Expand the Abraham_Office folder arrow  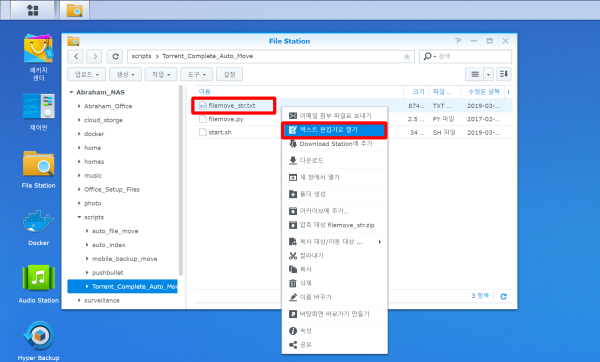[x=79, y=106]
